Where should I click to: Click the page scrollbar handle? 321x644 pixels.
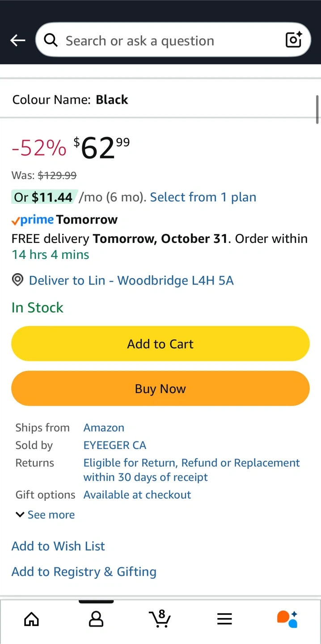[x=317, y=109]
